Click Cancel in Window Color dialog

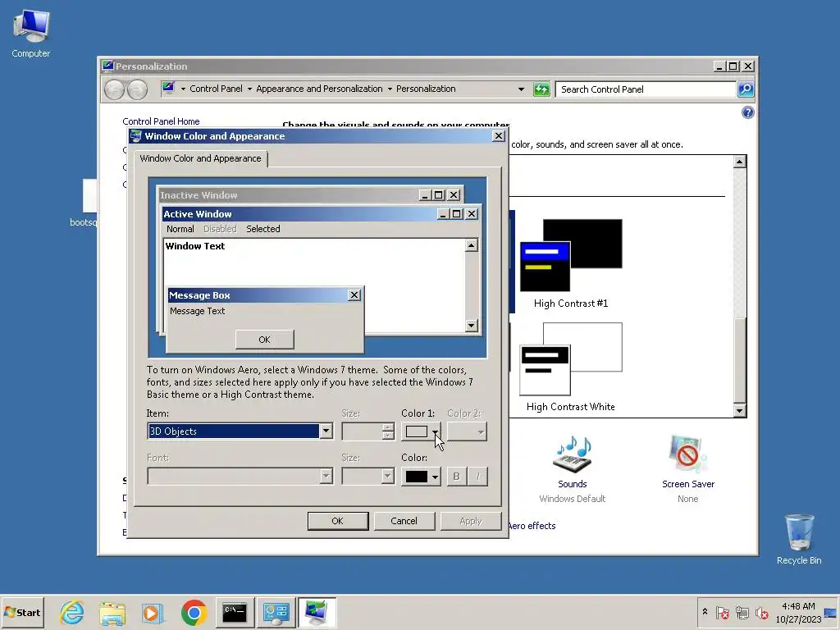coord(404,521)
